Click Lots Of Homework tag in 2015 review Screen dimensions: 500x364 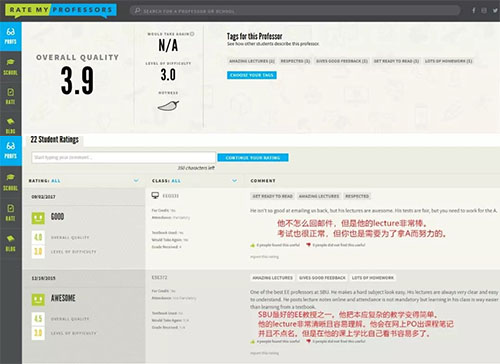[x=373, y=278]
